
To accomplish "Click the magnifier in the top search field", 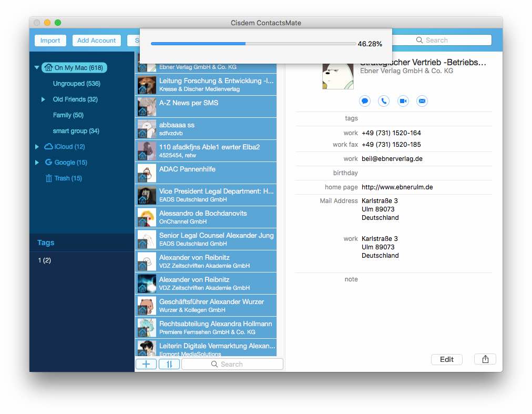I will pyautogui.click(x=420, y=40).
